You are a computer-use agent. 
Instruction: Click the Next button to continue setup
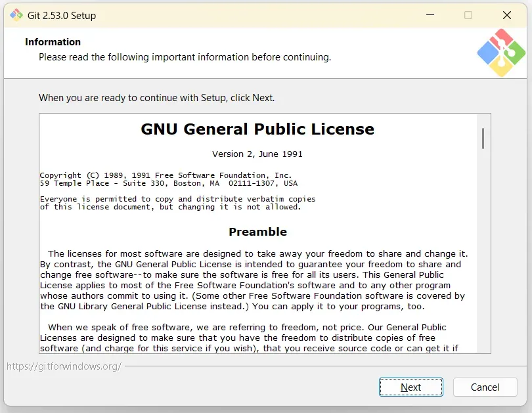[x=410, y=387]
